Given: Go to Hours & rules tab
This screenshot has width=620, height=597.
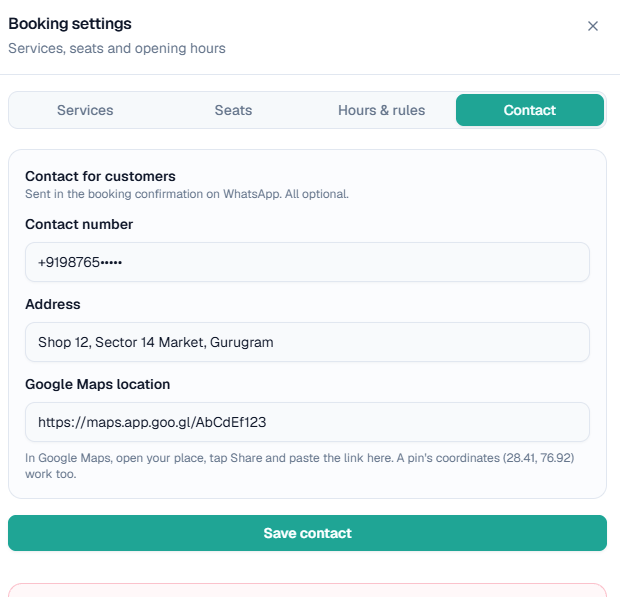Looking at the screenshot, I should coord(382,110).
